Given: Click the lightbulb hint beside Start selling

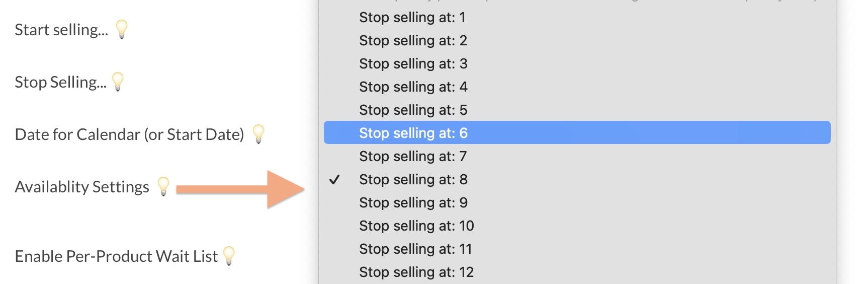Looking at the screenshot, I should click(122, 29).
